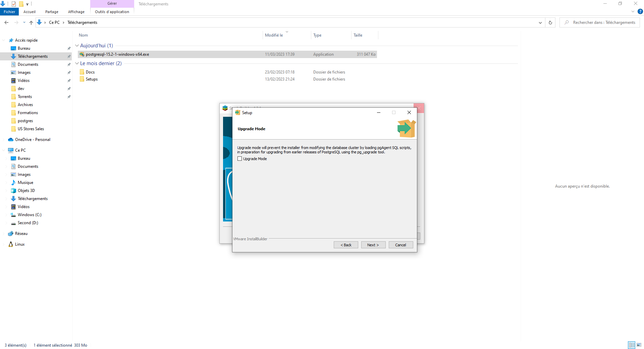The width and height of the screenshot is (644, 349).
Task: Open Explorer help question mark icon
Action: point(640,11)
